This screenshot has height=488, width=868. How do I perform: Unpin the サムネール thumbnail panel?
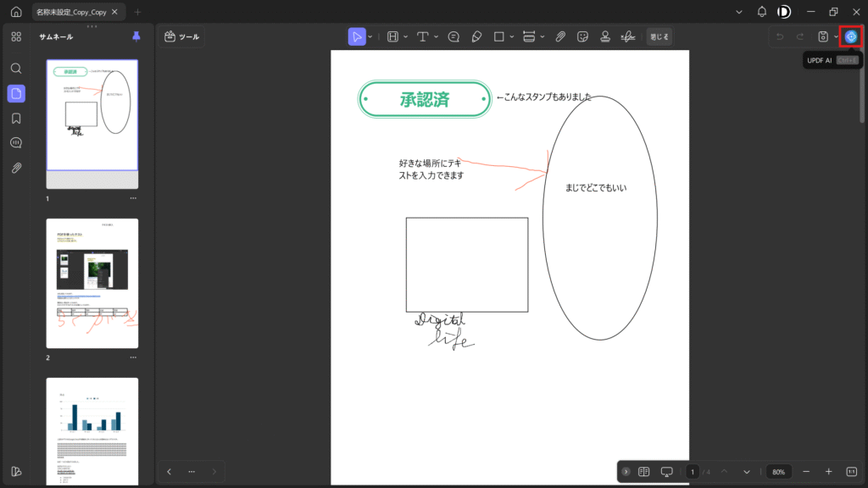pos(136,36)
